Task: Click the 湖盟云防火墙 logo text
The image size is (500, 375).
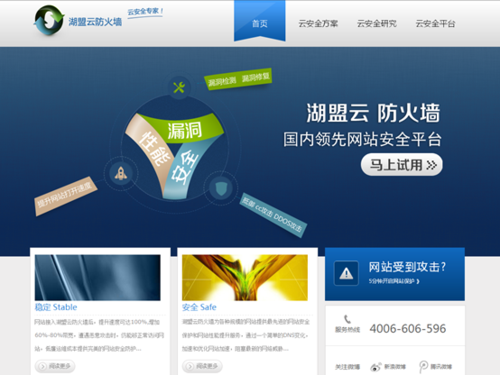Action: (x=95, y=22)
